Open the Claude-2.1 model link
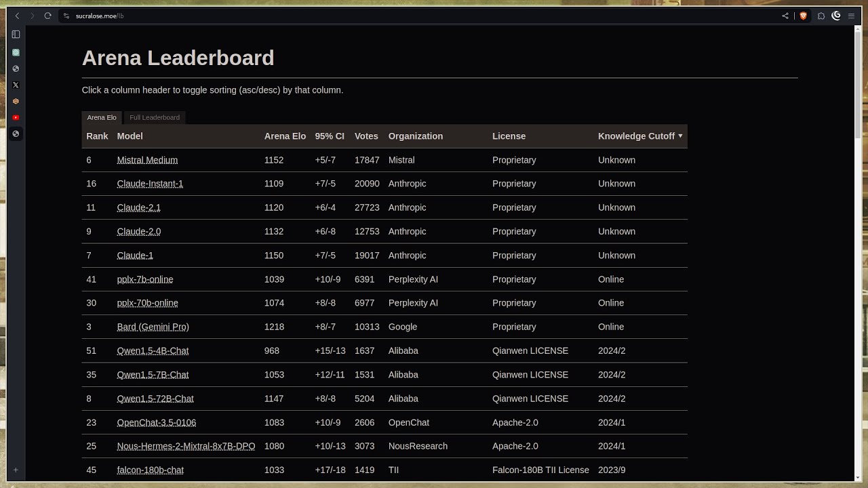This screenshot has height=488, width=868. point(138,207)
